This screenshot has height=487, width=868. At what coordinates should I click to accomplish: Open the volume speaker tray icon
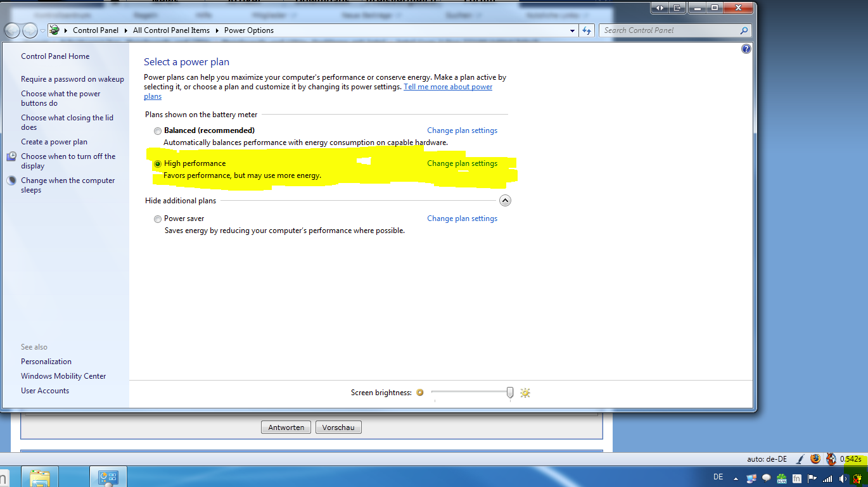click(x=842, y=478)
